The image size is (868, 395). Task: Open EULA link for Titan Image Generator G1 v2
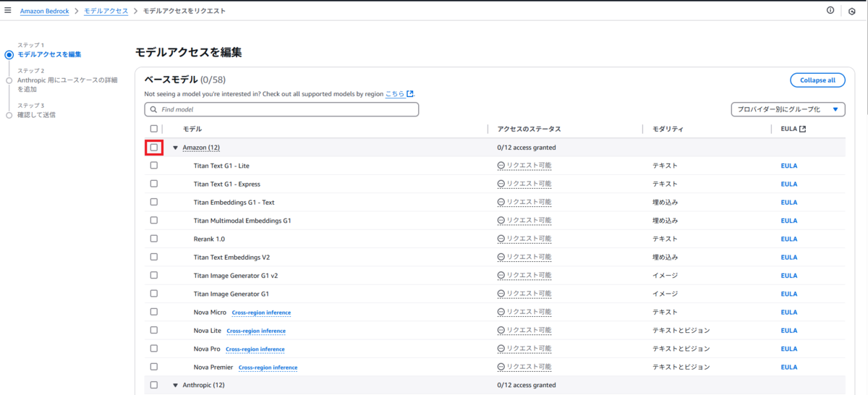(788, 275)
